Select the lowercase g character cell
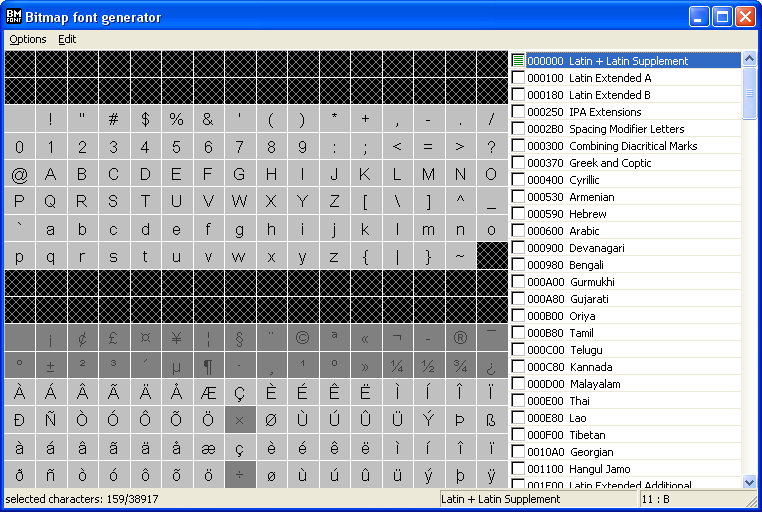The image size is (762, 512). [240, 229]
